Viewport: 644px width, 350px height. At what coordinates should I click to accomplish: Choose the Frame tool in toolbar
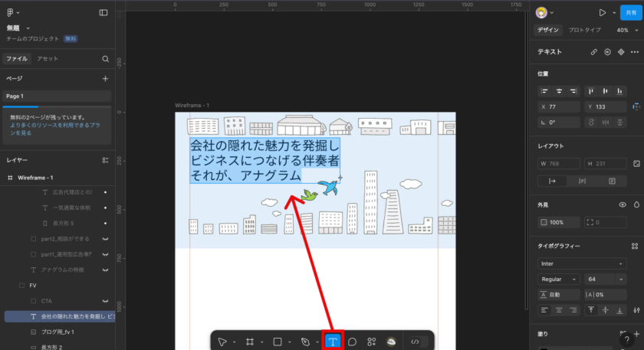250,341
